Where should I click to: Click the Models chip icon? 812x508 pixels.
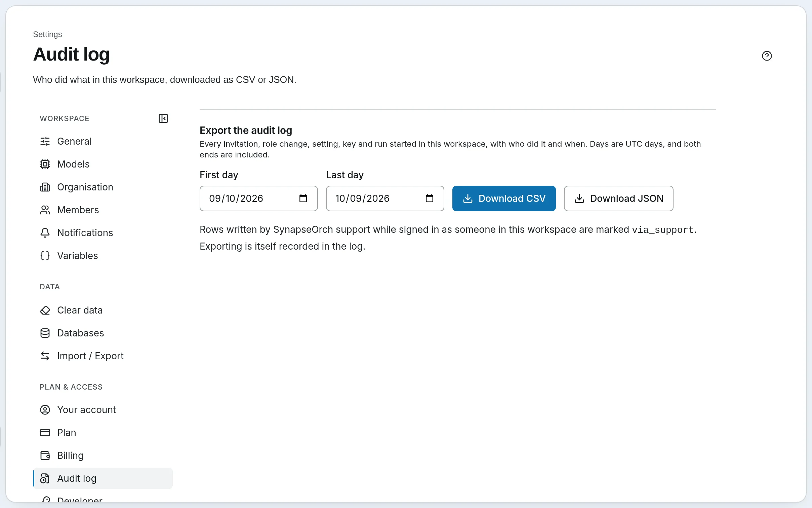(45, 164)
